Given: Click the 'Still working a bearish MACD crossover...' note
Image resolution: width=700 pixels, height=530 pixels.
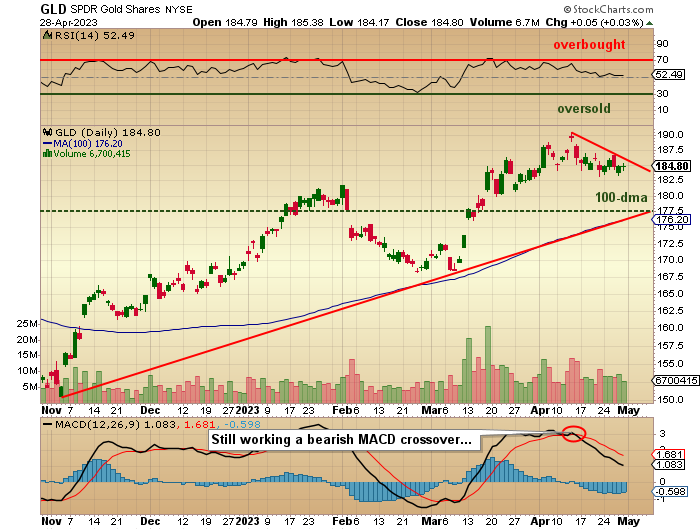Looking at the screenshot, I should click(342, 439).
